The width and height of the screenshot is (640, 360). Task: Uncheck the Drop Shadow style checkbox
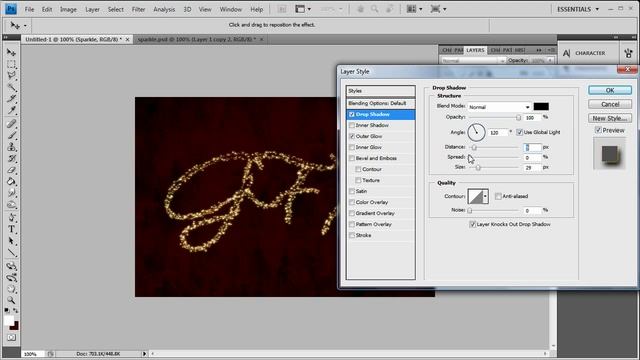352,115
